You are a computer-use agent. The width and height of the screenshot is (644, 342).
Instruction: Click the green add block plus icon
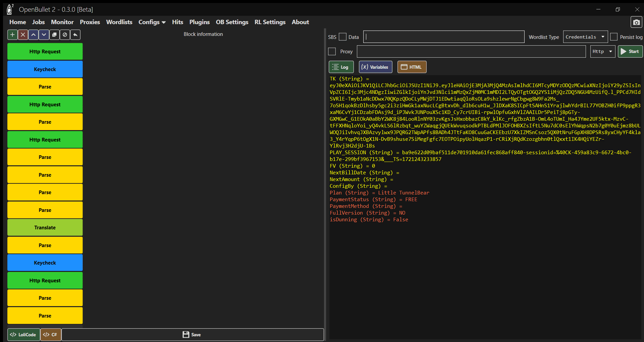[12, 35]
